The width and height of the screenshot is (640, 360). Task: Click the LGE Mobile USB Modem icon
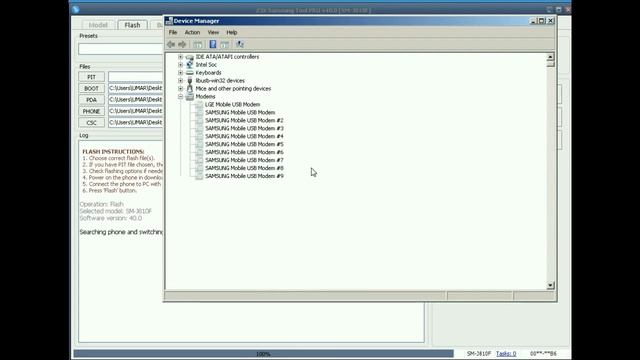click(x=199, y=104)
